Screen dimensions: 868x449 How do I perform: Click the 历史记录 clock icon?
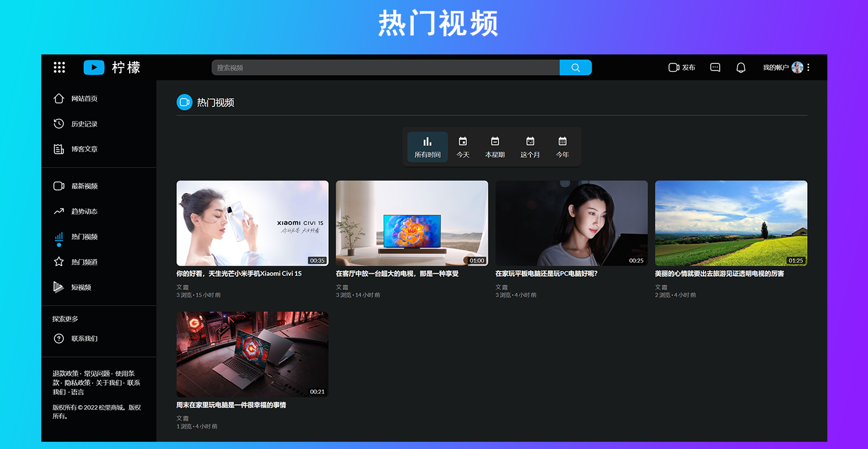pyautogui.click(x=59, y=124)
